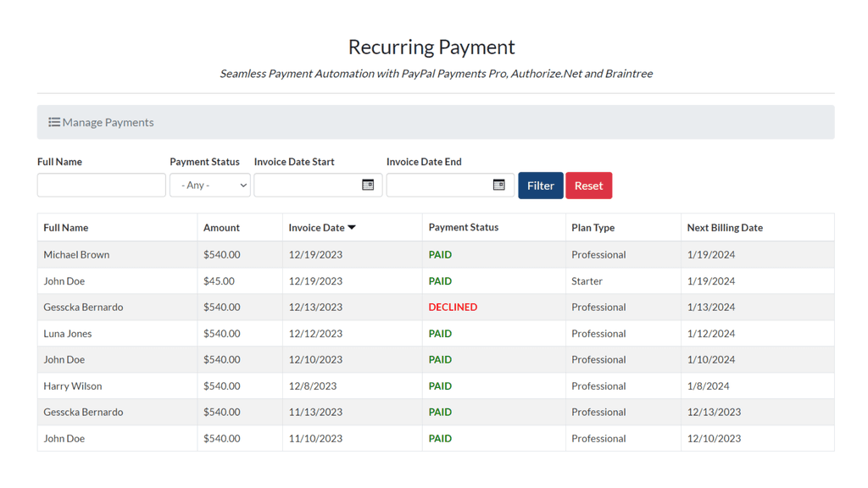Viewport: 868px width, 488px height.
Task: Click the Next Billing Date column header
Action: (726, 227)
